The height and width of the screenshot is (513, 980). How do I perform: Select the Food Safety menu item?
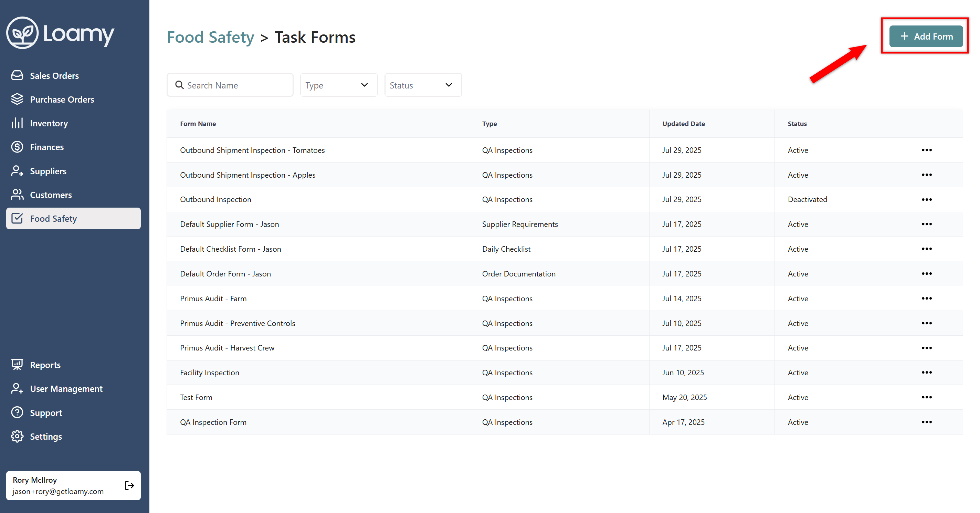click(73, 218)
